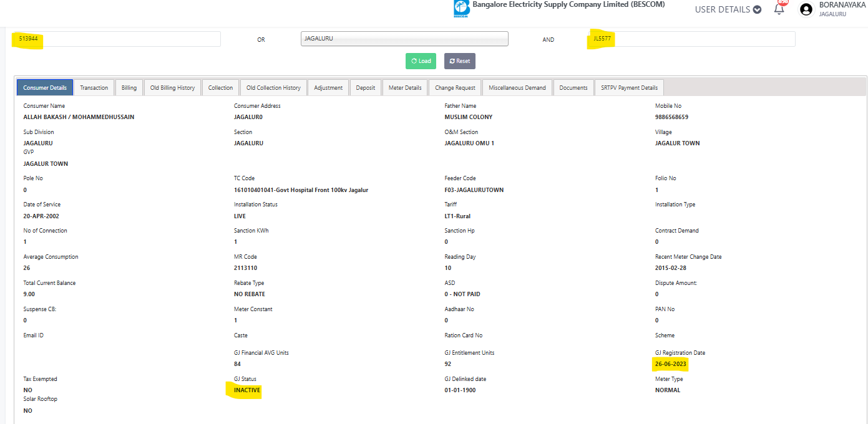Open the Deposit tab
This screenshot has width=868, height=424.
point(366,88)
